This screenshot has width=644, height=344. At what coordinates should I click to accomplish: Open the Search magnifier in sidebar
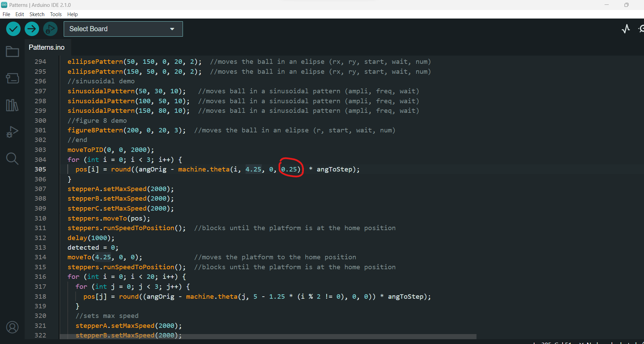12,158
